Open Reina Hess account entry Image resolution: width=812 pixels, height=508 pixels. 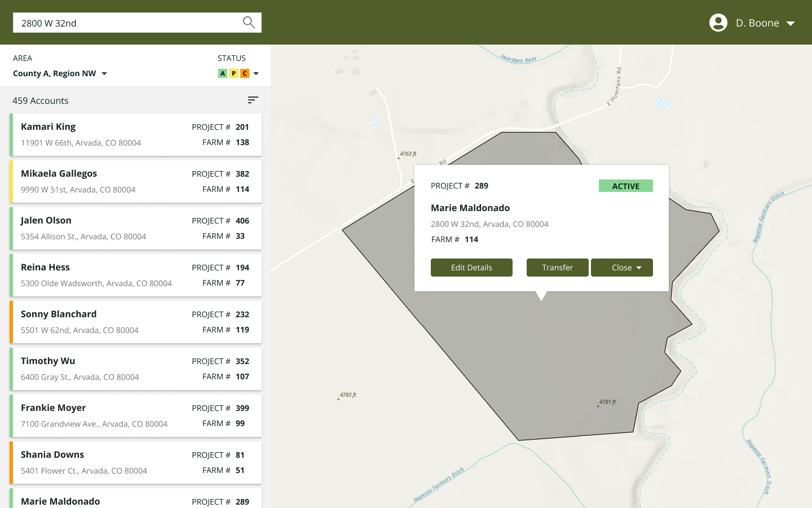point(136,275)
